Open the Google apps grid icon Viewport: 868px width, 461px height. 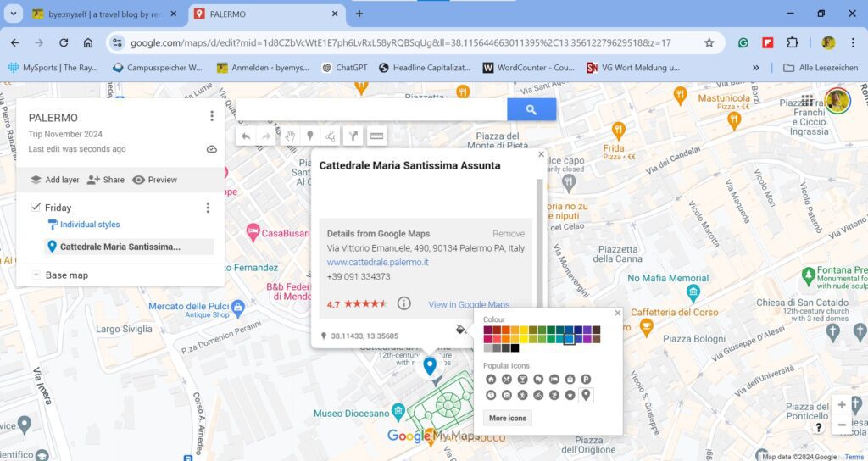pyautogui.click(x=807, y=101)
